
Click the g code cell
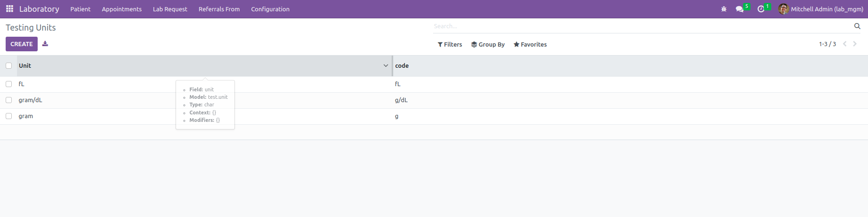tap(397, 116)
